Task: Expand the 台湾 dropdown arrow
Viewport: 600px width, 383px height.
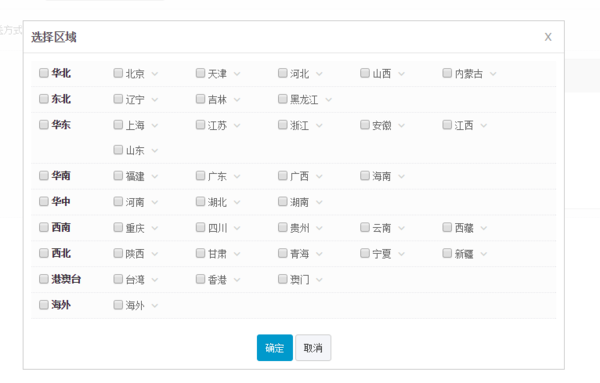Action: click(x=155, y=280)
